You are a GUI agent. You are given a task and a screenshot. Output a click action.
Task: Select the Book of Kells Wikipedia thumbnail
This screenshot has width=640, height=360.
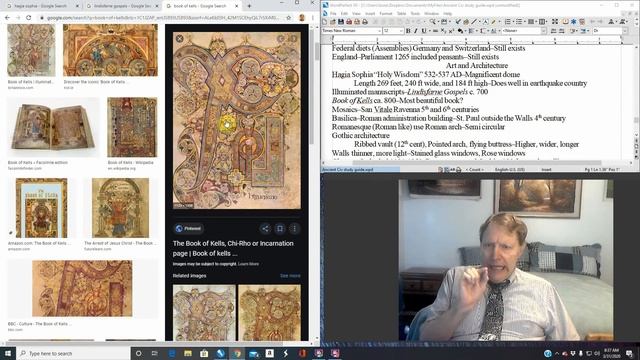click(132, 127)
